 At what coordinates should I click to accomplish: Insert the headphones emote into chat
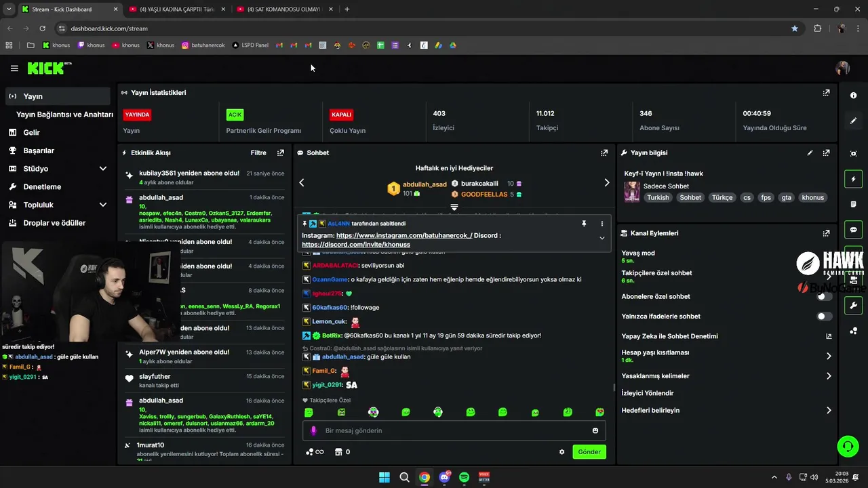(x=438, y=412)
